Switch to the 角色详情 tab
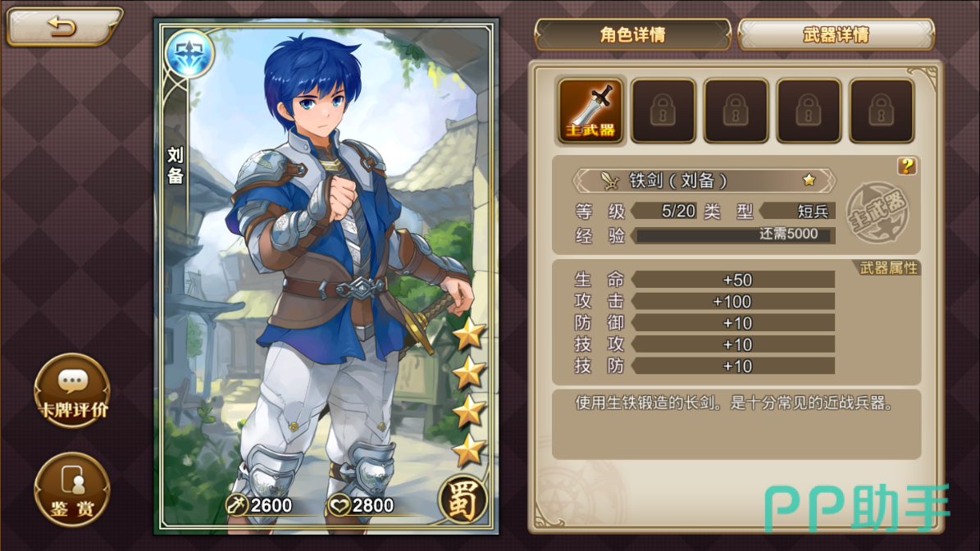Screen dimensions: 980x551 tap(632, 34)
